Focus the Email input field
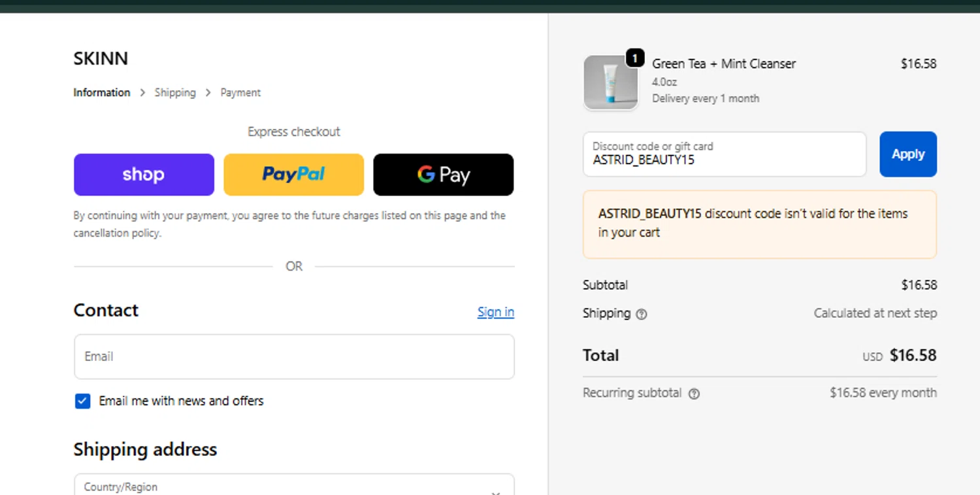 (x=294, y=356)
